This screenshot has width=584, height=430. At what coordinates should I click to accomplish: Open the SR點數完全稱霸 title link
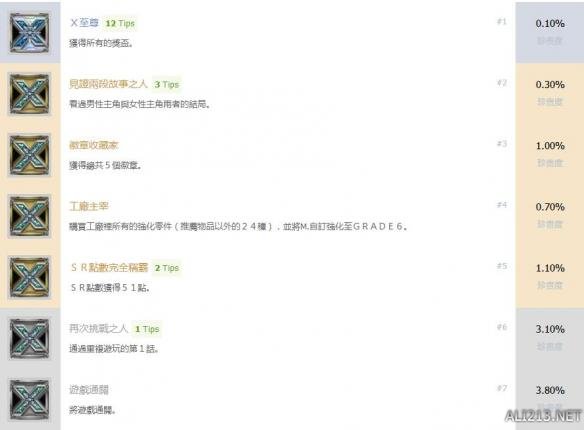(109, 267)
